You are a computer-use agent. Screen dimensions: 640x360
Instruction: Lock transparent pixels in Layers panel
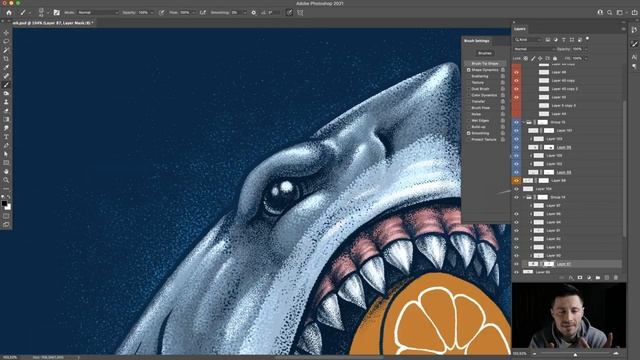(x=526, y=58)
